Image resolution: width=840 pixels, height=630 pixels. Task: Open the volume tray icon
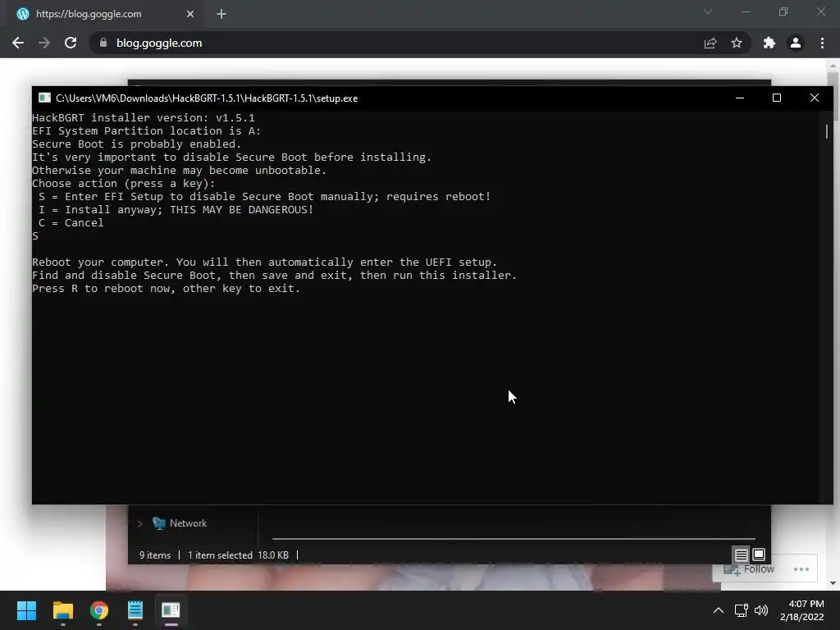[x=760, y=610]
